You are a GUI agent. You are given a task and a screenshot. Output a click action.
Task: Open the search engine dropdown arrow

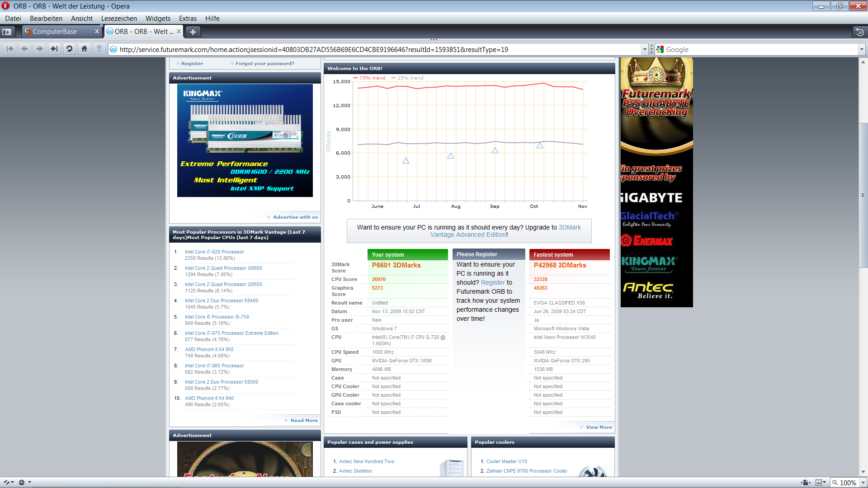coord(862,50)
